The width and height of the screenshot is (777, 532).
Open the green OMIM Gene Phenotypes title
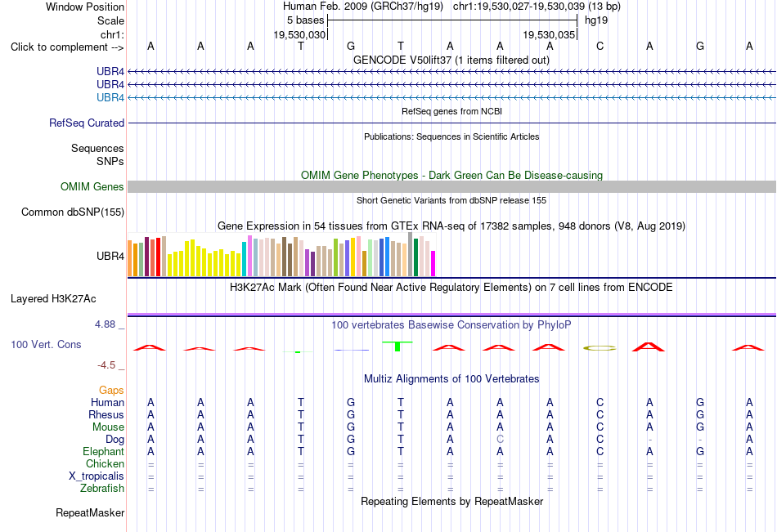(451, 176)
